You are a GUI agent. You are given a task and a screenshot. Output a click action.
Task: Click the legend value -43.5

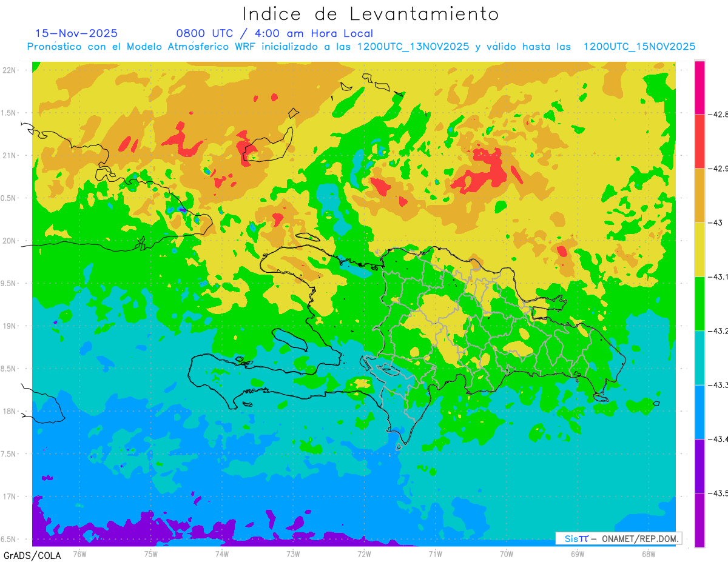click(718, 493)
